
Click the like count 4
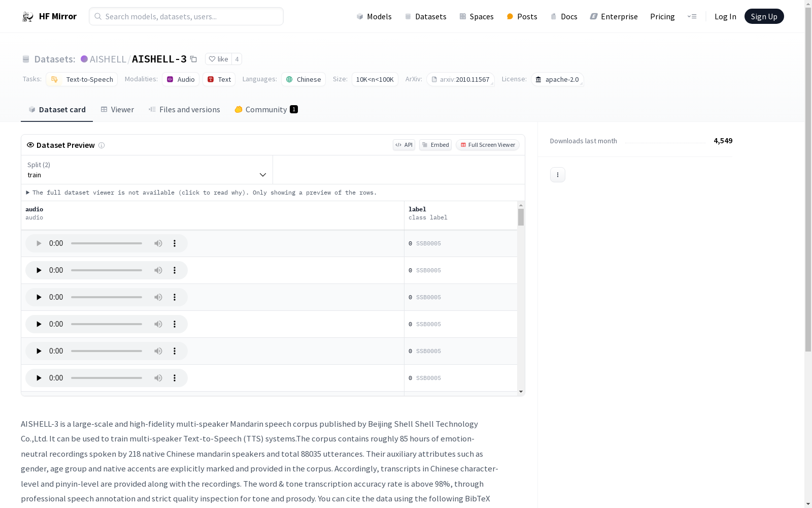coord(236,59)
